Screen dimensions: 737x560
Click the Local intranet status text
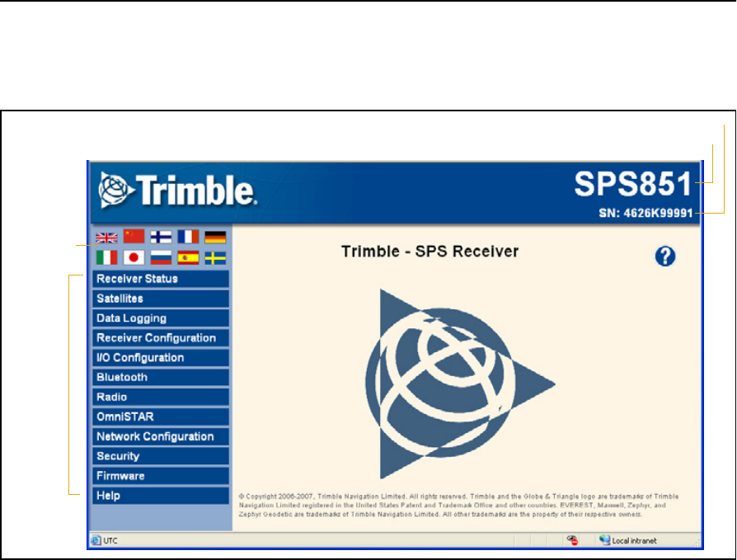point(634,541)
